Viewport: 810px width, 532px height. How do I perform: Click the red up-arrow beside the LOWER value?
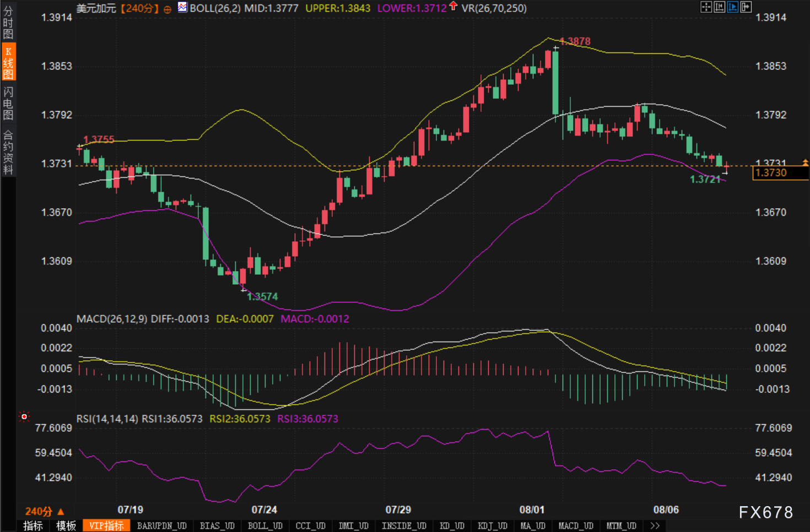click(453, 6)
